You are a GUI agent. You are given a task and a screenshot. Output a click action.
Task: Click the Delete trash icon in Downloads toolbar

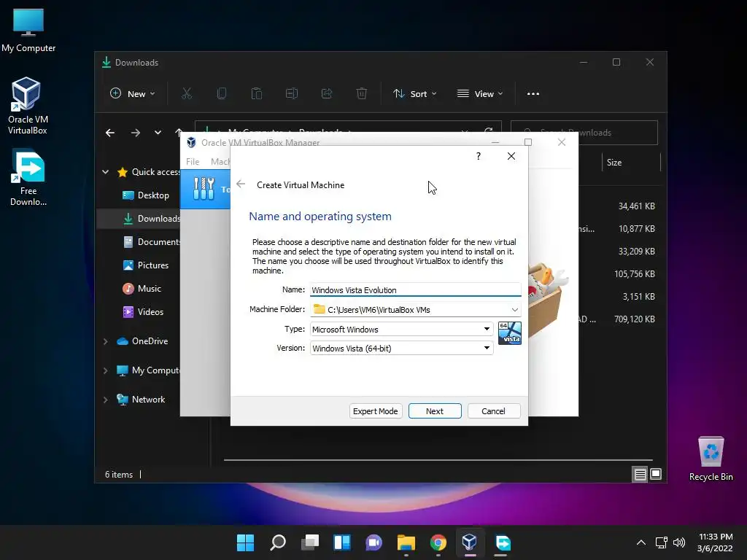coord(362,94)
